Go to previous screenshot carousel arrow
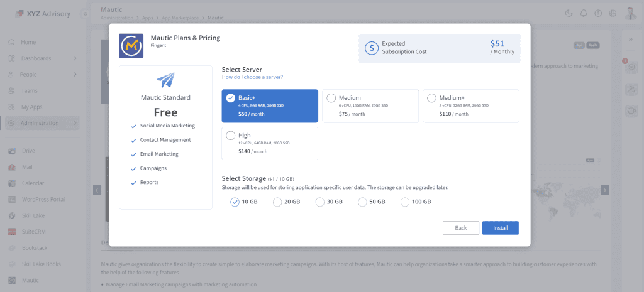The width and height of the screenshot is (644, 292). 97,190
